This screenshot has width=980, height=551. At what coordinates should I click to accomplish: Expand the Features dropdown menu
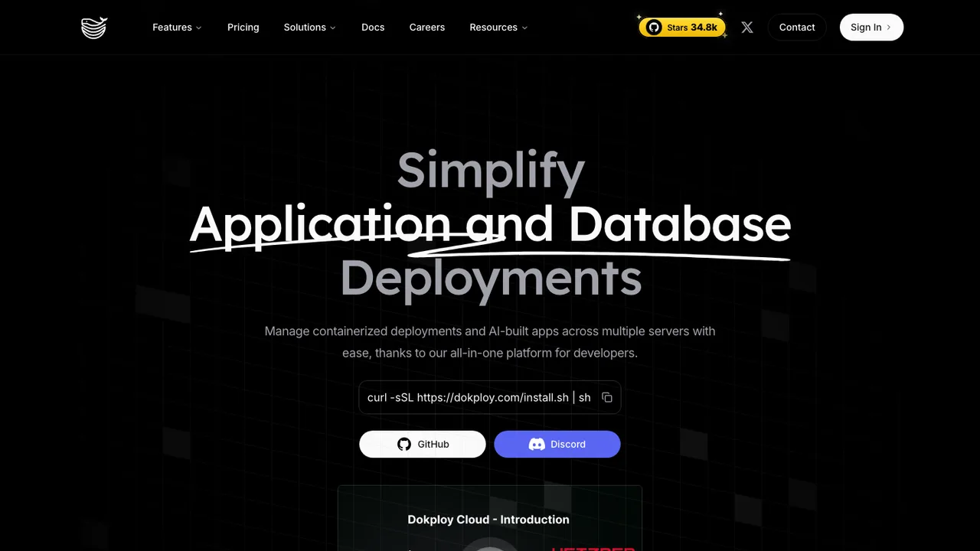177,28
